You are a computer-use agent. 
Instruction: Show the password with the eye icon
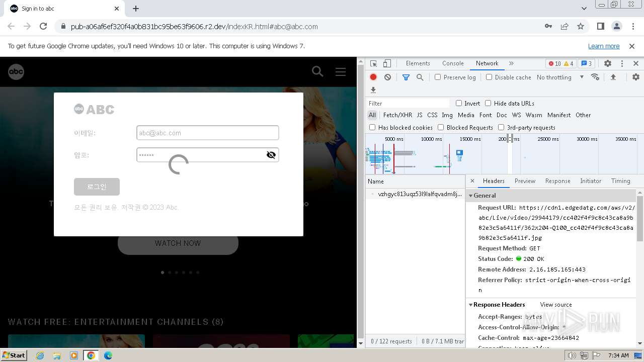click(x=271, y=155)
